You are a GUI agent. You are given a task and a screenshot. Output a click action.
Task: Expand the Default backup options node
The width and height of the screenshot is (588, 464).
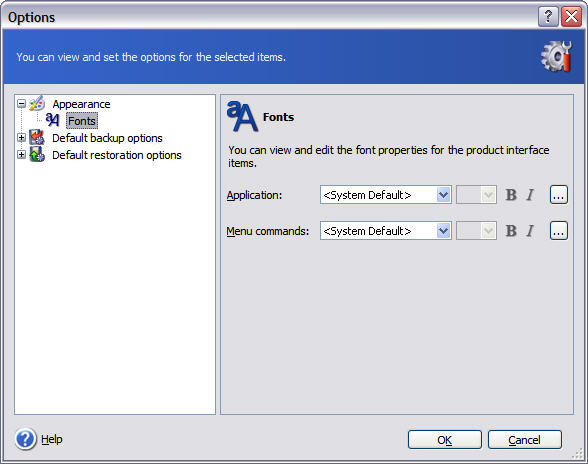22,138
